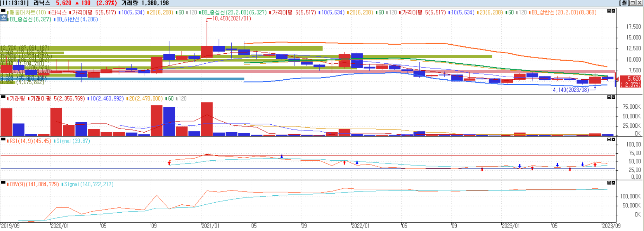Image resolution: width=644 pixels, height=231 pixels.
Task: Maximize the RSI indicator panel
Action: (609, 140)
